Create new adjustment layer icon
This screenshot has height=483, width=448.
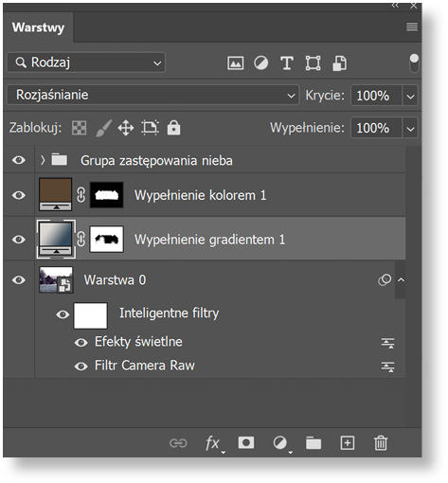[x=280, y=443]
